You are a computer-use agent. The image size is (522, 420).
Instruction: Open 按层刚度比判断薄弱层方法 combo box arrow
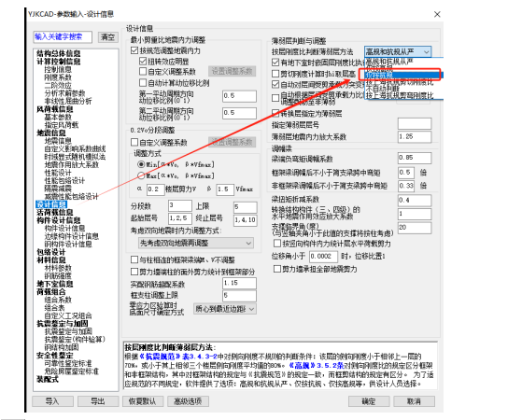click(427, 51)
